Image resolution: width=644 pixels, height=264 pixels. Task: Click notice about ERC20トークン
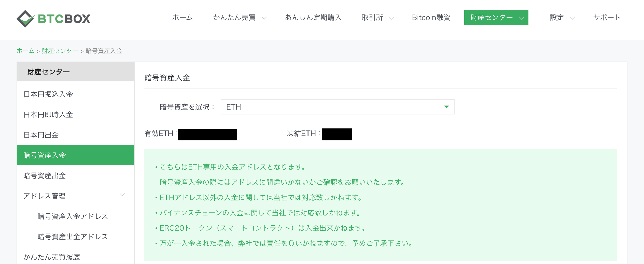(262, 228)
